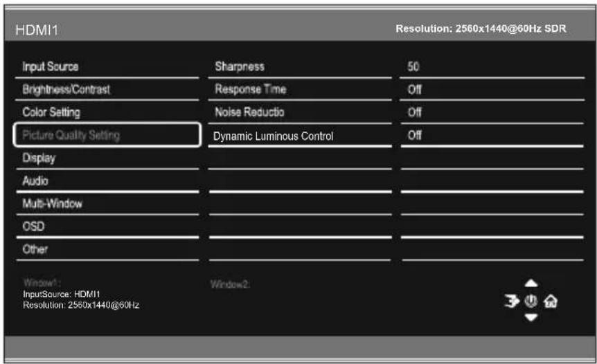Image resolution: width=597 pixels, height=364 pixels.
Task: Click the Resolution 2560x1440@60Hz SDR header text
Action: click(x=481, y=28)
